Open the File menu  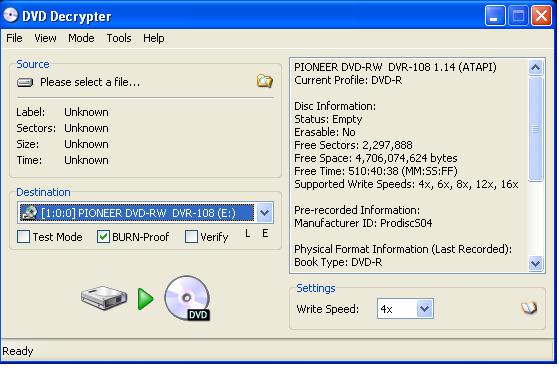(14, 38)
